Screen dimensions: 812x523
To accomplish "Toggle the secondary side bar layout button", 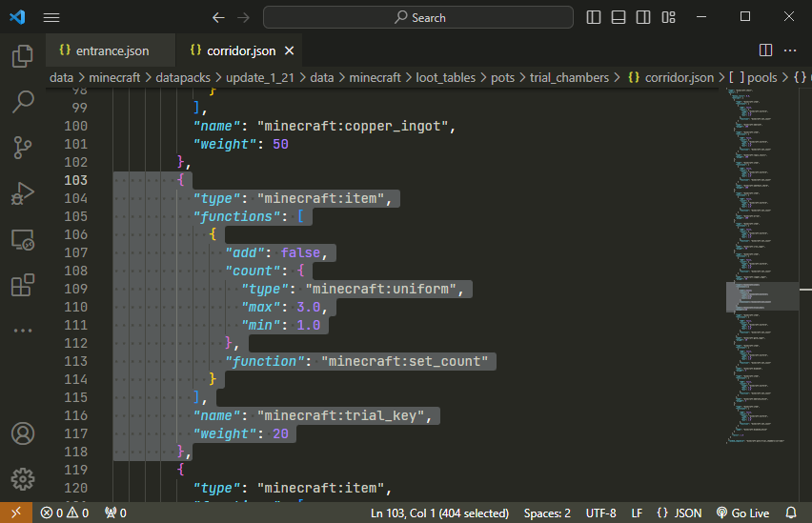I will [643, 17].
